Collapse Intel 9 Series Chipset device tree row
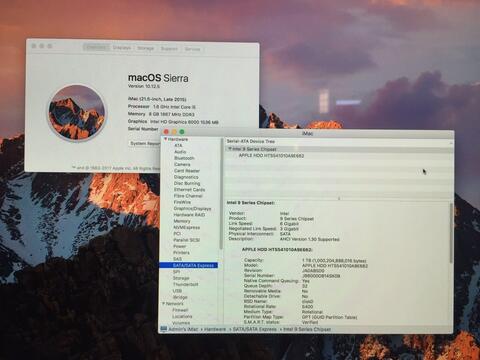 click(x=230, y=149)
